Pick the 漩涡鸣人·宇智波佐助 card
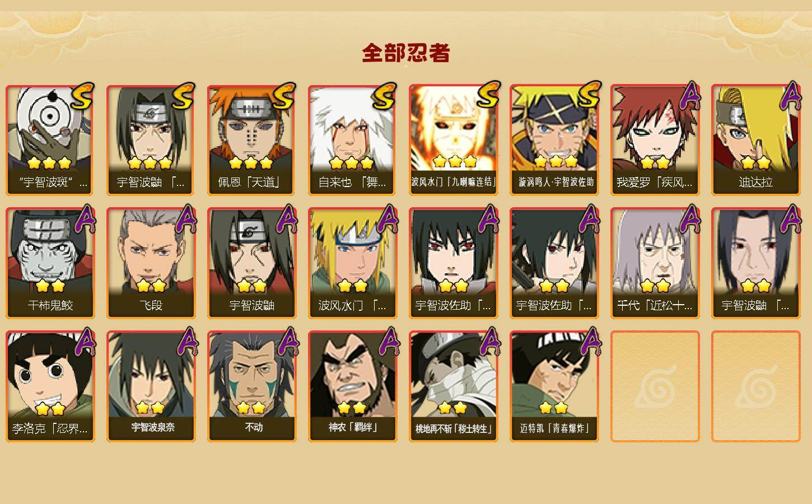 [x=554, y=140]
